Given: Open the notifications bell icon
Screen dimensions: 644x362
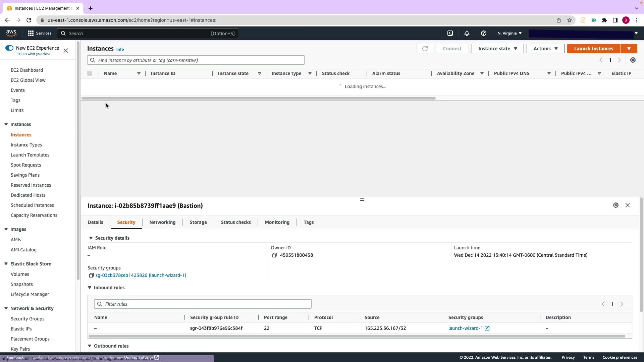Looking at the screenshot, I should tap(467, 33).
